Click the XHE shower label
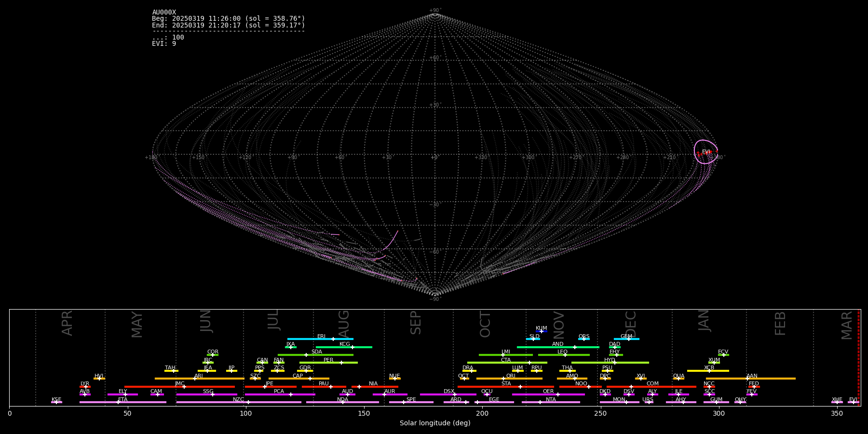This screenshot has width=868, height=434. [x=837, y=400]
